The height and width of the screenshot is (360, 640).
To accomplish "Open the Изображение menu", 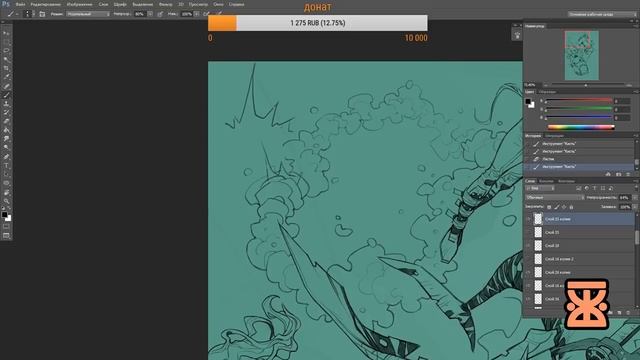I will (79, 4).
